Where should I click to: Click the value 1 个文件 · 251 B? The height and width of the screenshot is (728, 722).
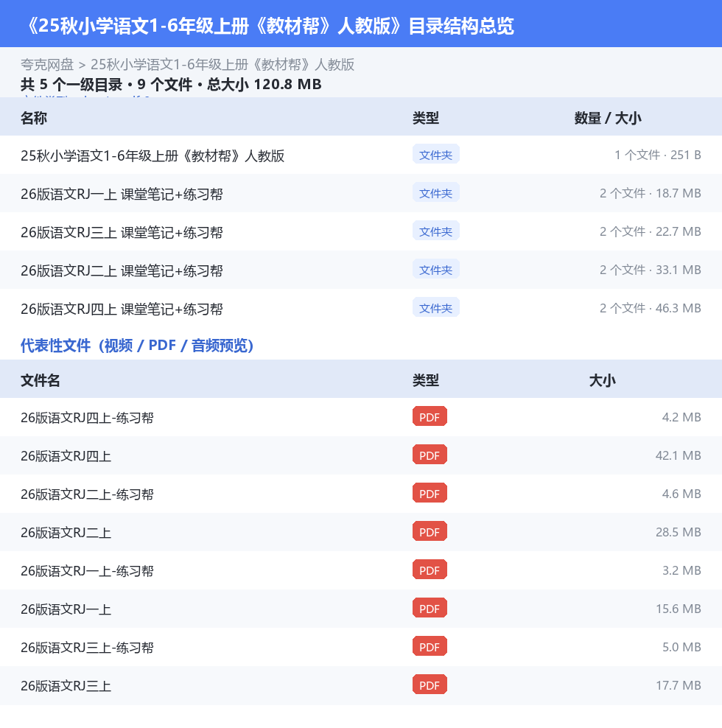[x=658, y=155]
